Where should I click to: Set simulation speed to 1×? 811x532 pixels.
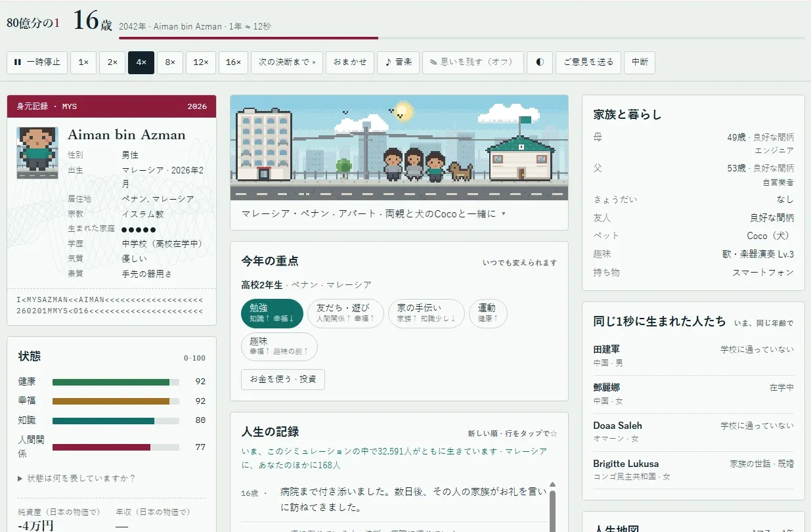[x=83, y=62]
